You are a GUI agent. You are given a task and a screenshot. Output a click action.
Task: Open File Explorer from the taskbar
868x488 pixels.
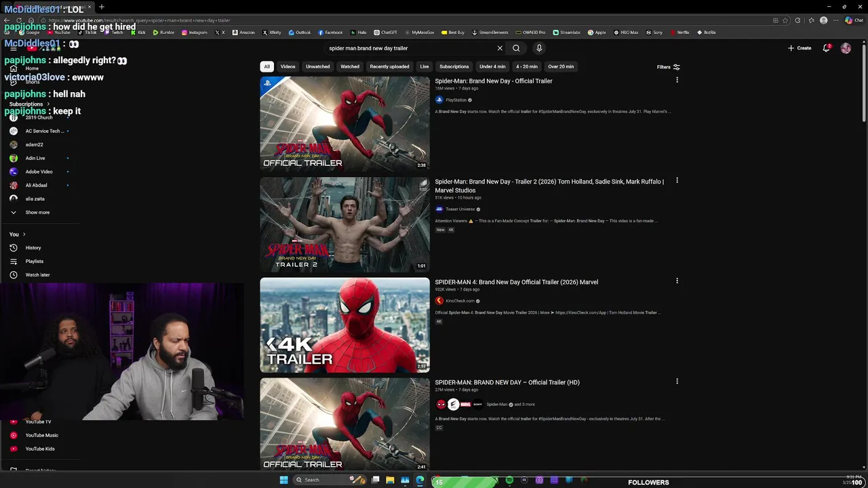tap(390, 480)
